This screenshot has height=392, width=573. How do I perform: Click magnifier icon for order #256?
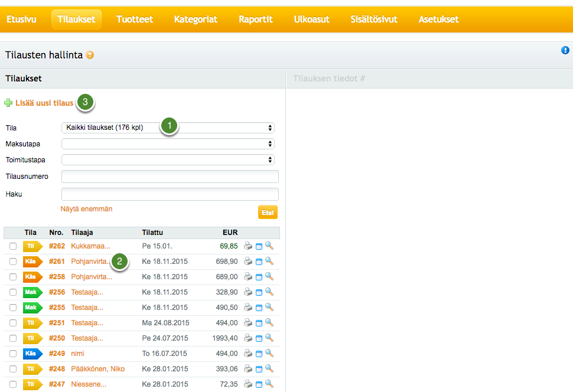[x=269, y=292]
